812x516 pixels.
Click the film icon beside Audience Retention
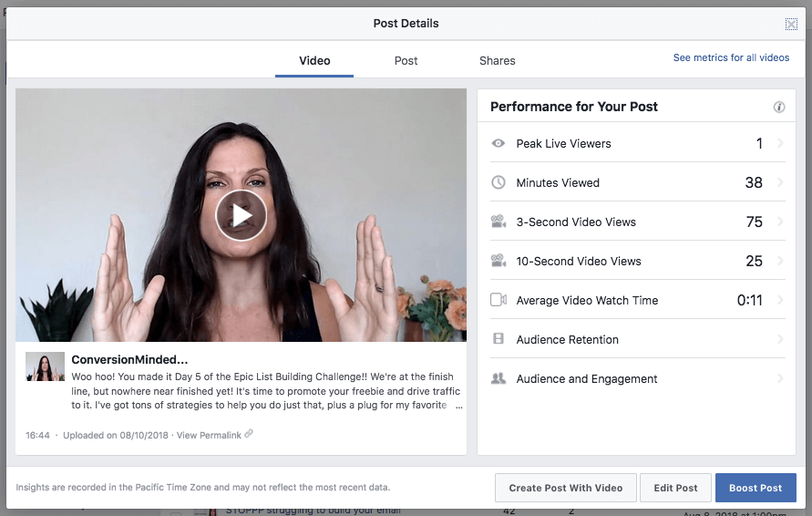499,339
